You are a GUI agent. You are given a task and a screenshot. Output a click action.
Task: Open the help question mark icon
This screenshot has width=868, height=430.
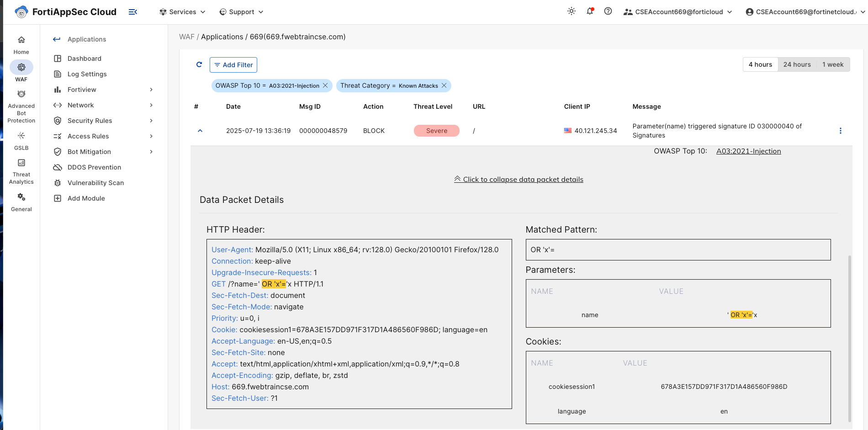coord(608,11)
